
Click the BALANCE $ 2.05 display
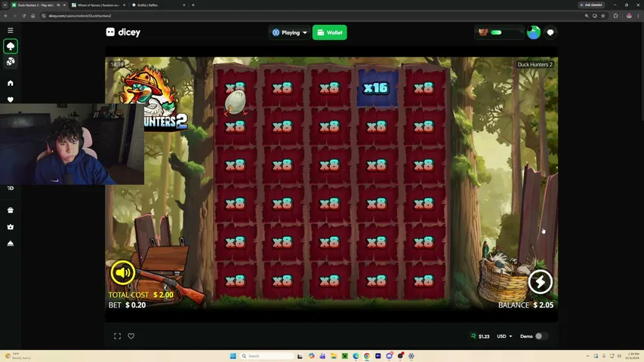[x=525, y=305]
